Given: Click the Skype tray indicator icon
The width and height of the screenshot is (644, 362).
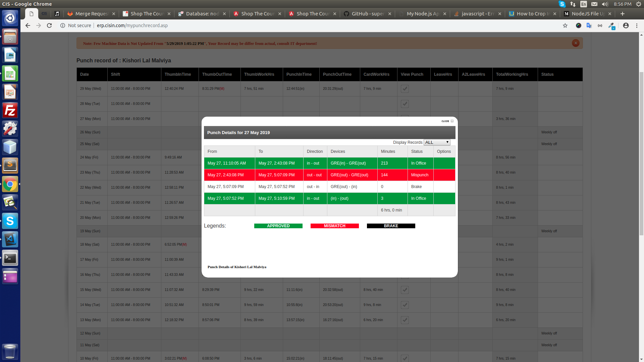Looking at the screenshot, I should (562, 4).
